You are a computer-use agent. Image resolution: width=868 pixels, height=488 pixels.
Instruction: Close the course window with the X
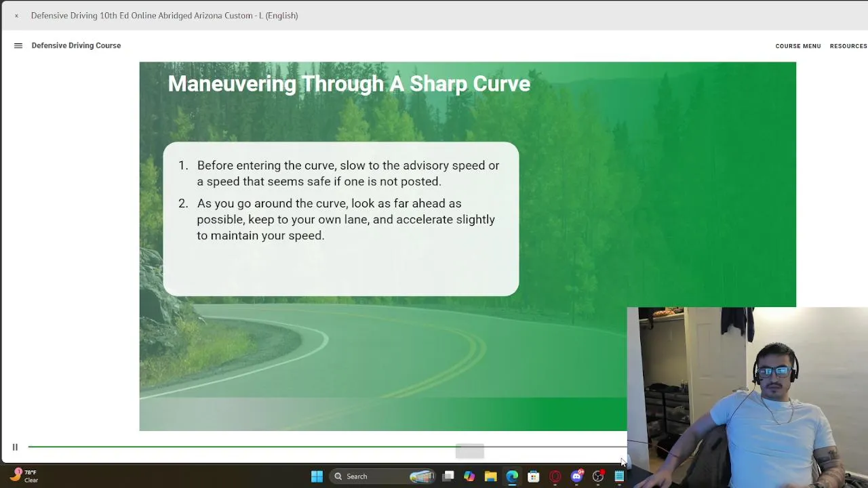tap(16, 16)
